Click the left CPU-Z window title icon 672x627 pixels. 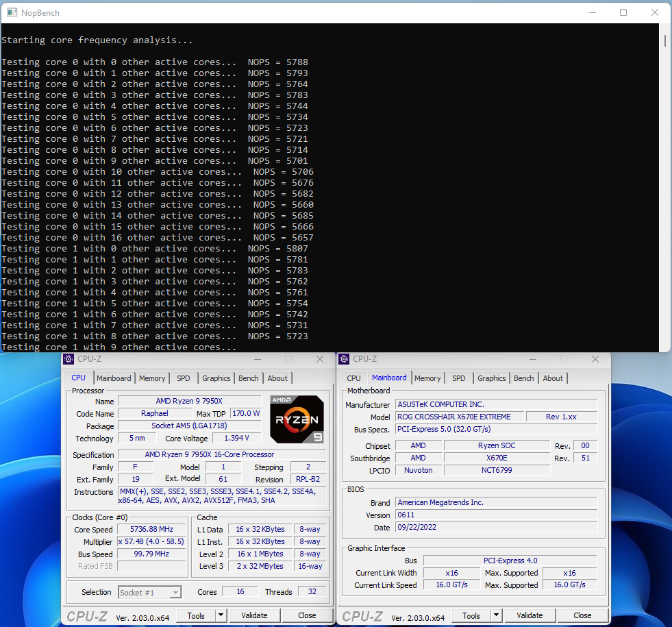pos(69,359)
